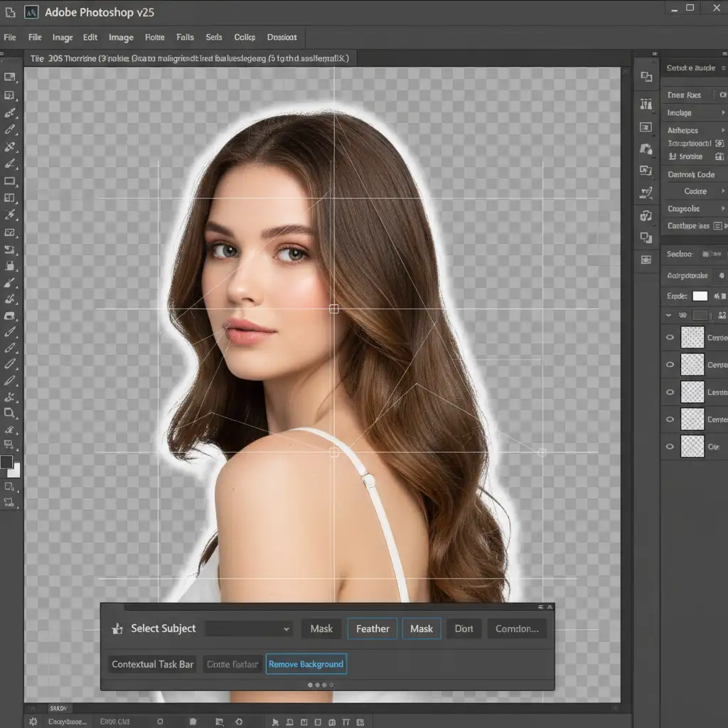Viewport: 728px width, 728px height.
Task: Open the Colle menu in menu bar
Action: (x=245, y=38)
